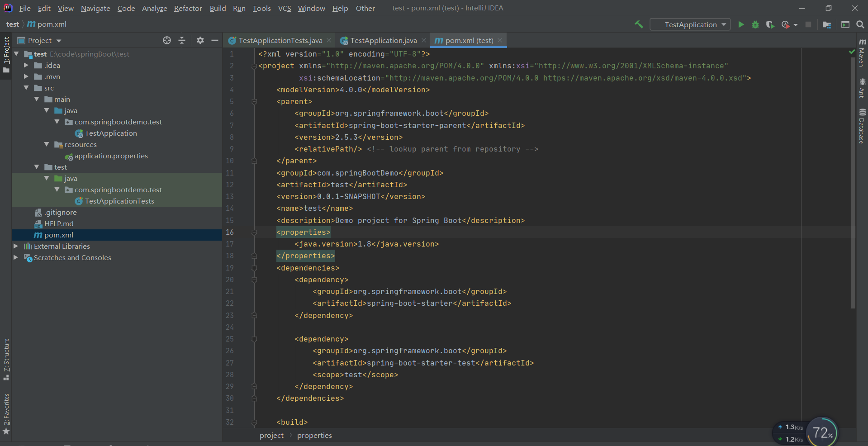
Task: Click the 72% memory usage widget
Action: tap(822, 432)
